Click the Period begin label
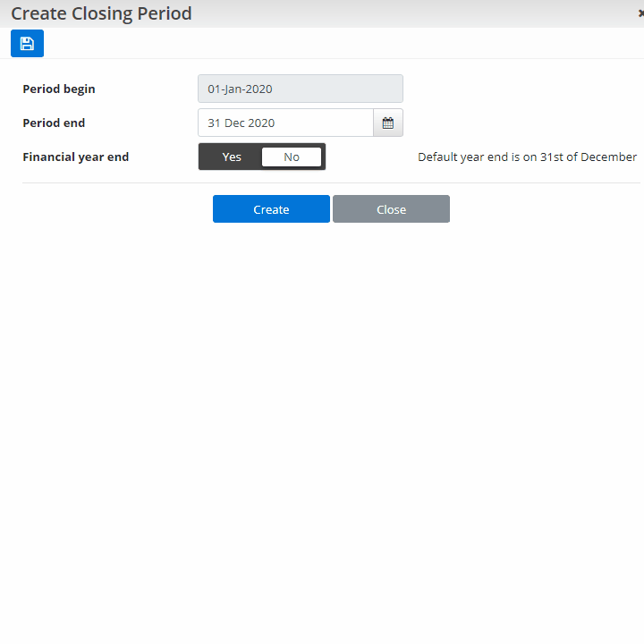Screen dimensions: 644x644 pyautogui.click(x=59, y=89)
